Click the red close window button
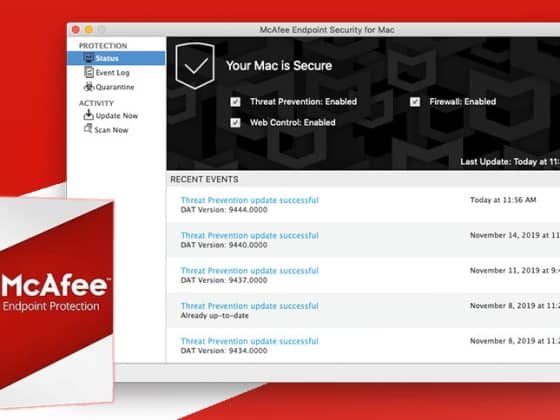The height and width of the screenshot is (420, 560). pos(76,30)
